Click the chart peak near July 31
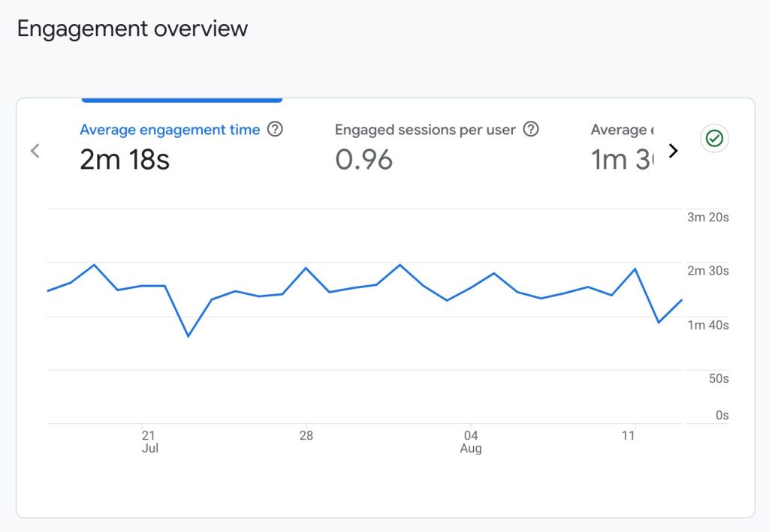This screenshot has width=769, height=532. pyautogui.click(x=398, y=264)
